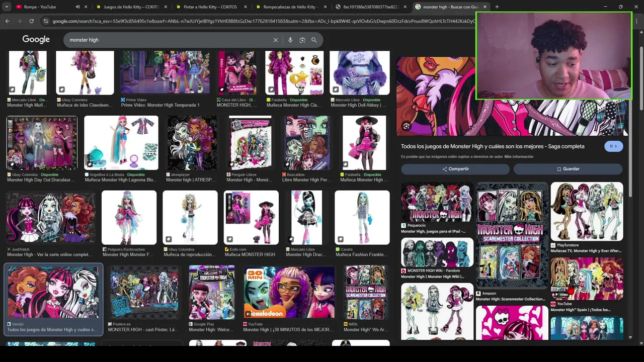
Task: Open the Pequeocio related image in side panel
Action: click(437, 202)
